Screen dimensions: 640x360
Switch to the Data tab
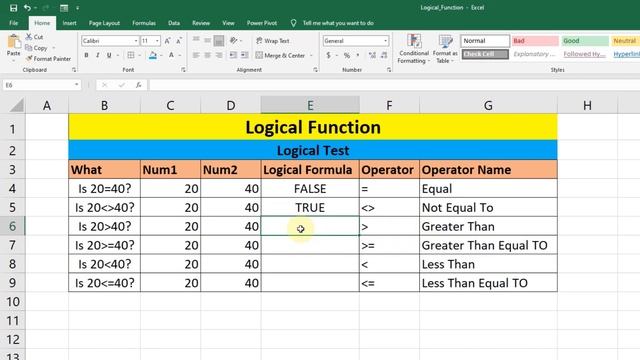[174, 23]
